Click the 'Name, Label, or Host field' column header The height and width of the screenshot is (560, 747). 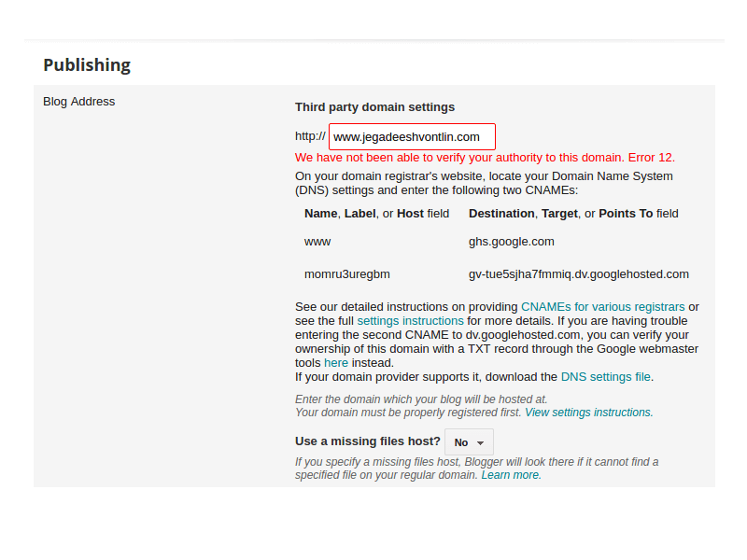tap(376, 214)
